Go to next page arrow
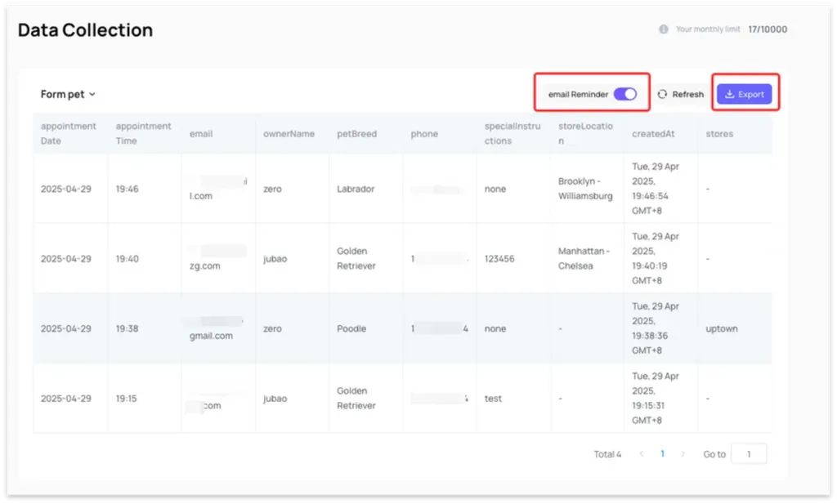837x504 pixels. 683,454
